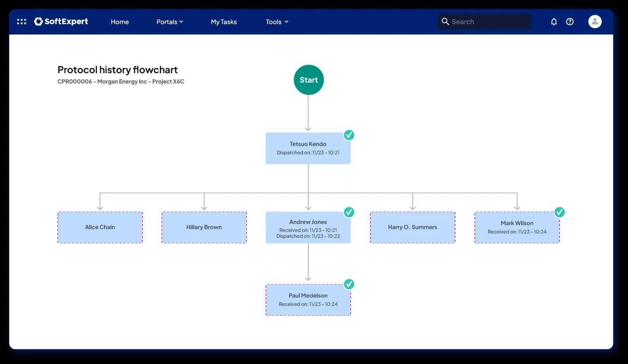
Task: Click the search magnifier icon
Action: (x=445, y=21)
